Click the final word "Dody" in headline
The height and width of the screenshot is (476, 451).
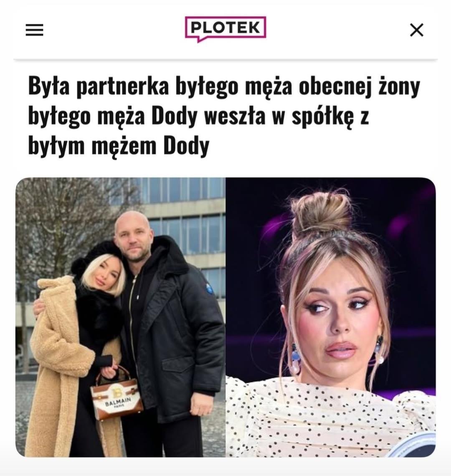[187, 146]
